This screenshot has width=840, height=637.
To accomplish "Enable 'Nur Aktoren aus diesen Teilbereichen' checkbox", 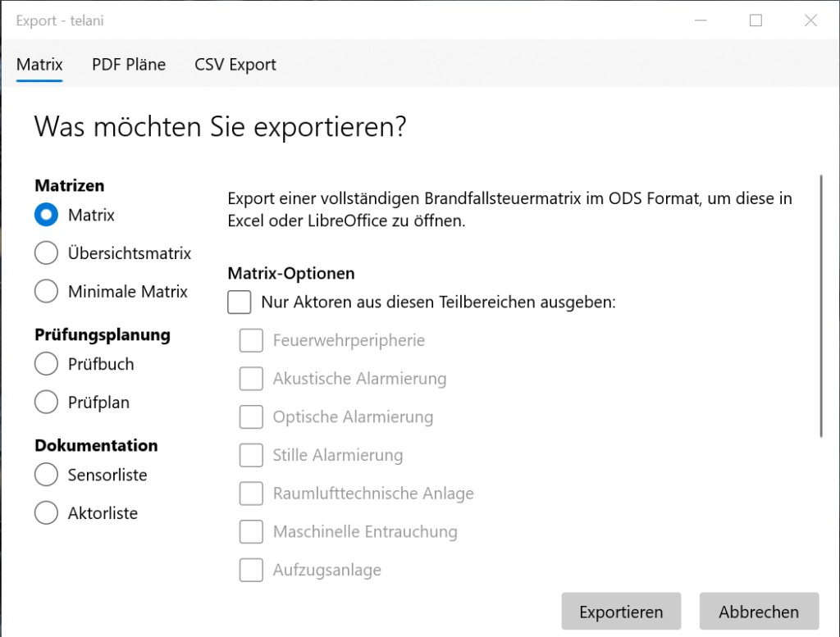I will point(240,302).
